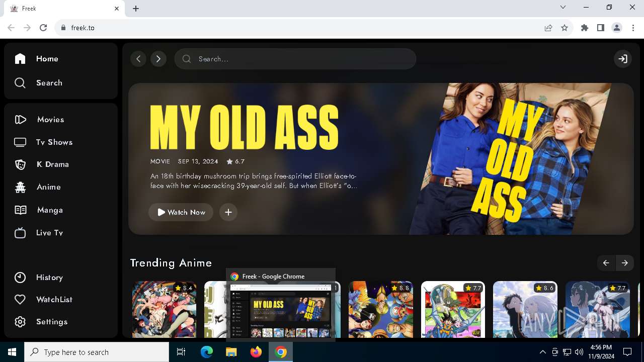Open the anime card rated 8.4
Viewport: 644px width, 362px height.
pos(165,309)
